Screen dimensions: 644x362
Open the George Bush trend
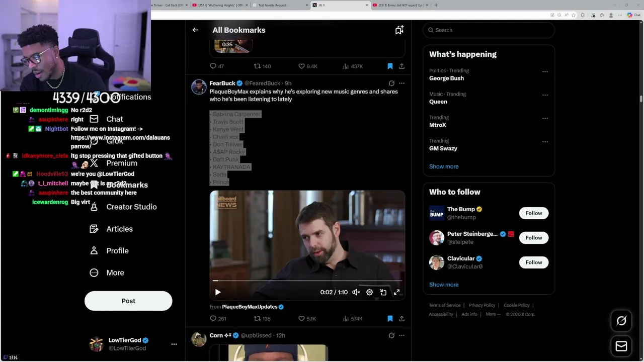coord(446,78)
